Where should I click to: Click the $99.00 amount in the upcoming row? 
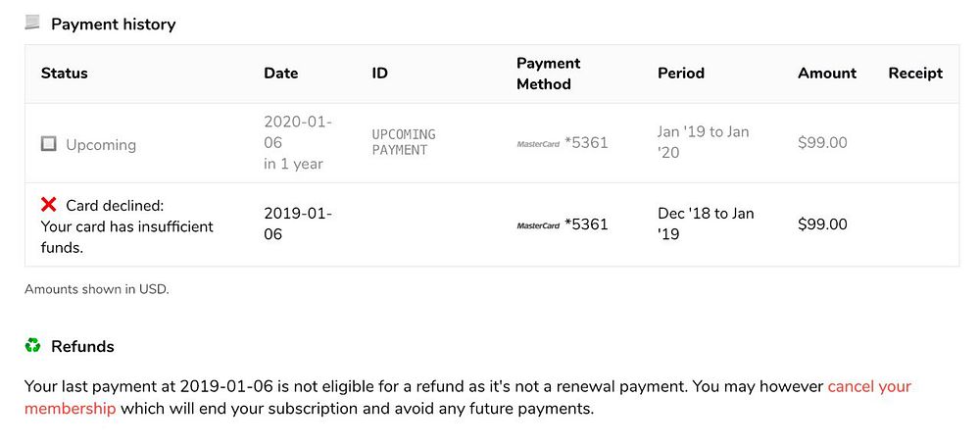tap(822, 142)
